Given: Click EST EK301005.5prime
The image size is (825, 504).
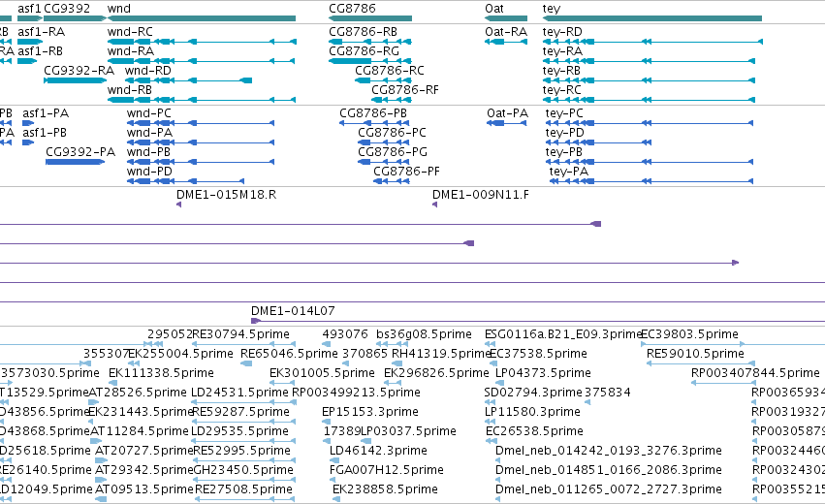Looking at the screenshot, I should pos(322,373).
